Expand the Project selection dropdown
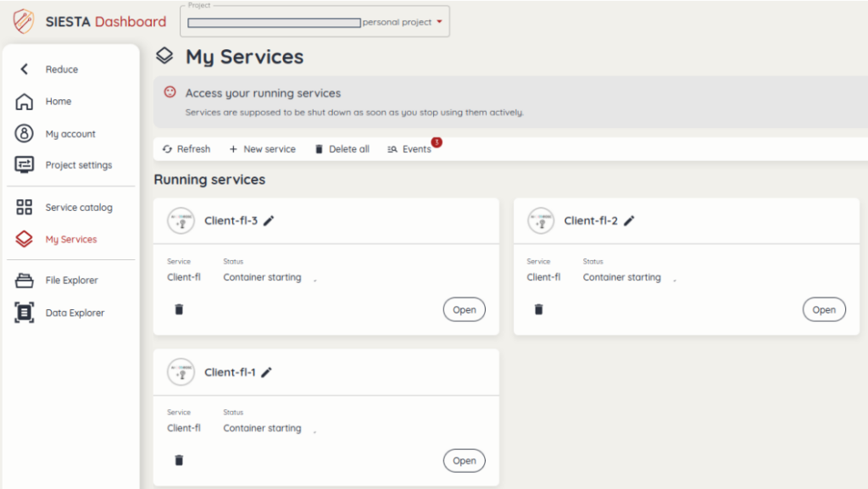Image resolution: width=868 pixels, height=489 pixels. (x=439, y=23)
